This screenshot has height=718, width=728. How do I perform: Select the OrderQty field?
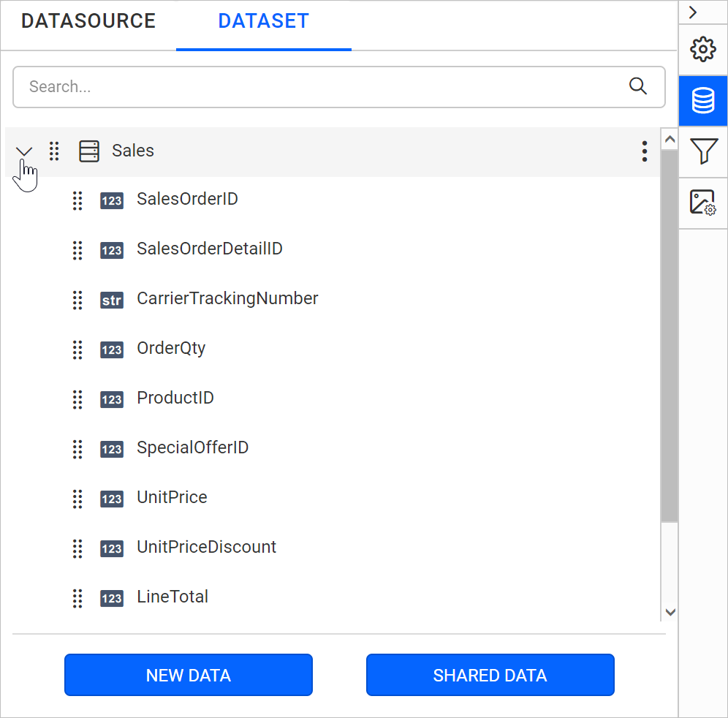171,348
